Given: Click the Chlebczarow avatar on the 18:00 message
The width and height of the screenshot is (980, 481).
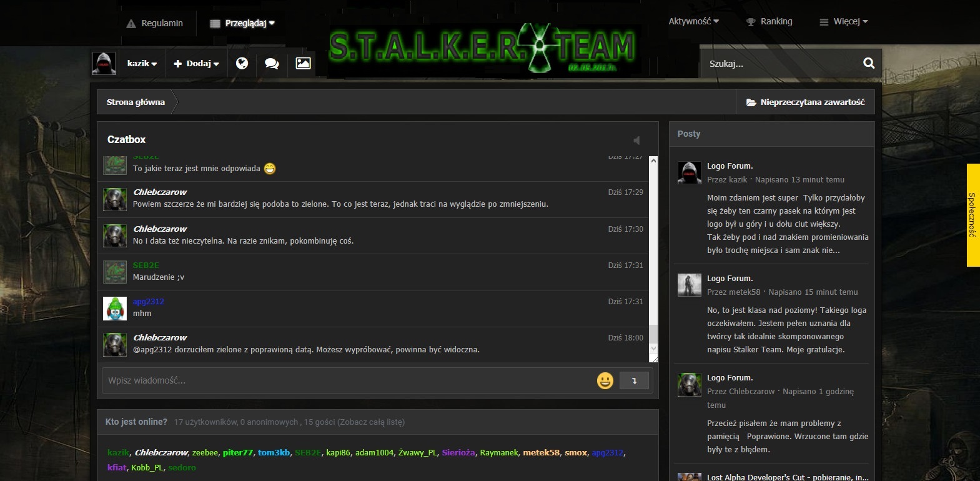Looking at the screenshot, I should tap(115, 345).
